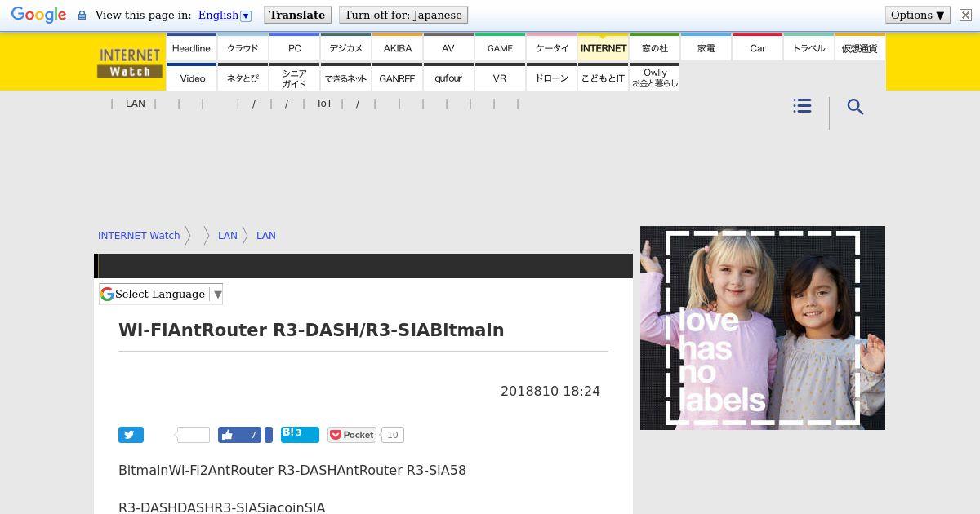This screenshot has height=514, width=980.
Task: Open the Car tab
Action: tap(757, 47)
